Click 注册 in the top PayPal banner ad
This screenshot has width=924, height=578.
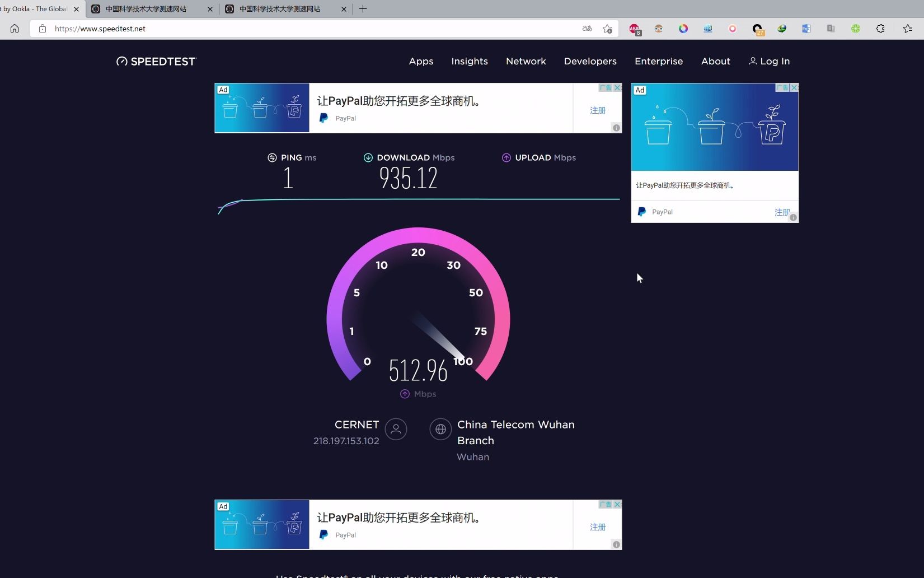[598, 110]
